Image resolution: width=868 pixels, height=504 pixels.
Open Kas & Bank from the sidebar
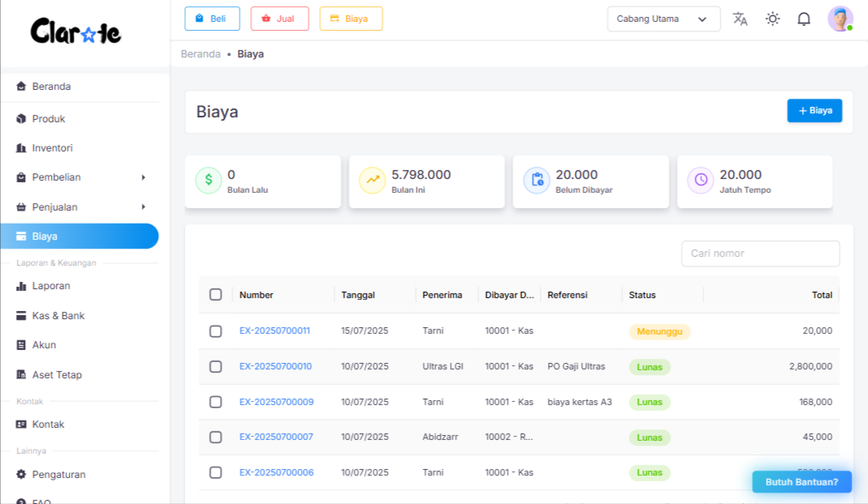58,316
